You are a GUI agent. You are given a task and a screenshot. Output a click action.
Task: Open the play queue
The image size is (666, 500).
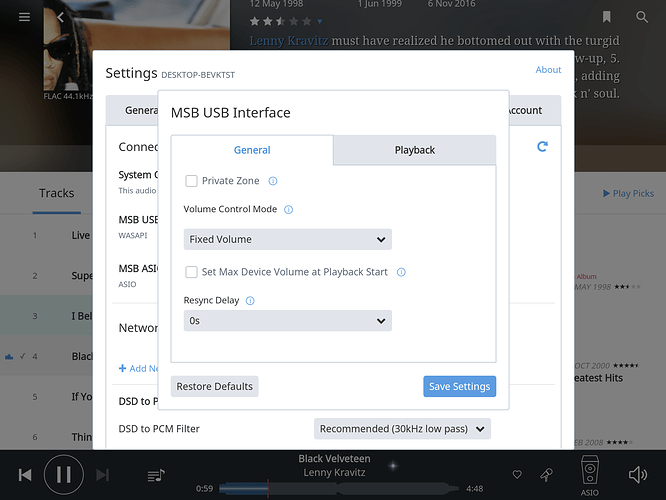pyautogui.click(x=156, y=475)
